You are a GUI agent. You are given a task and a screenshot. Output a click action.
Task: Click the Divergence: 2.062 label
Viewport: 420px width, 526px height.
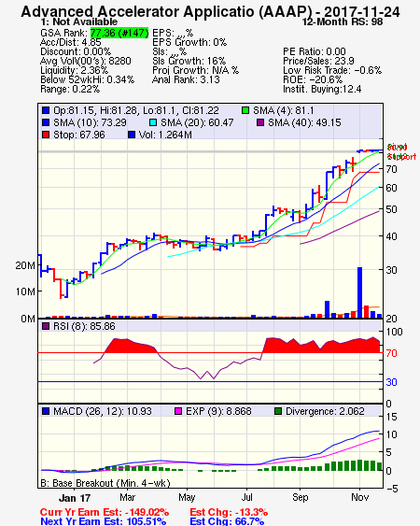click(325, 411)
